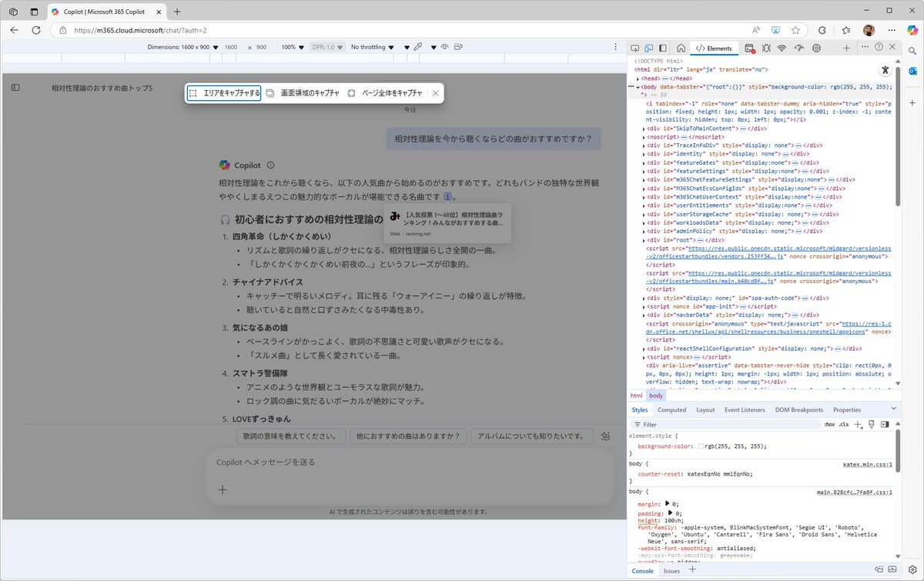The height and width of the screenshot is (581, 924).
Task: Select the html breadcrumb
Action: [636, 396]
